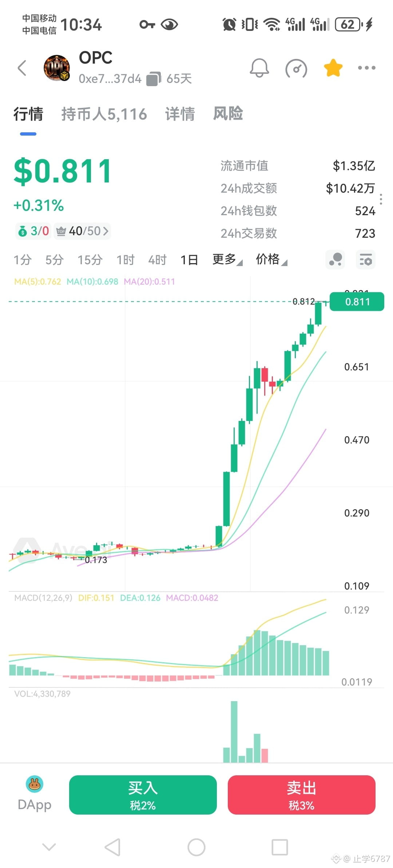Viewport: 393px width, 868px height.
Task: Open chart indicator settings icon
Action: pos(365,260)
